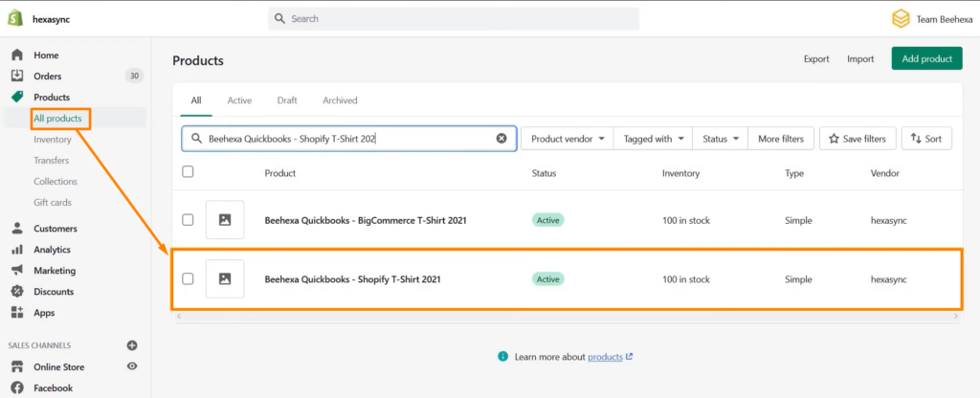
Task: Click the hexasync store name
Action: [x=52, y=19]
